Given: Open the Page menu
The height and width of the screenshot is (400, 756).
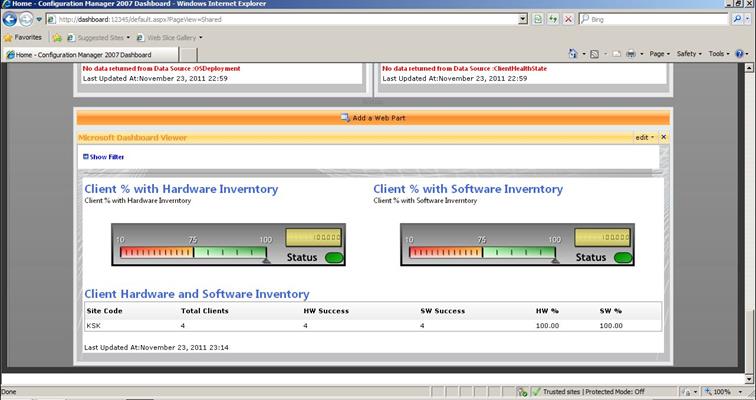Looking at the screenshot, I should pyautogui.click(x=660, y=54).
